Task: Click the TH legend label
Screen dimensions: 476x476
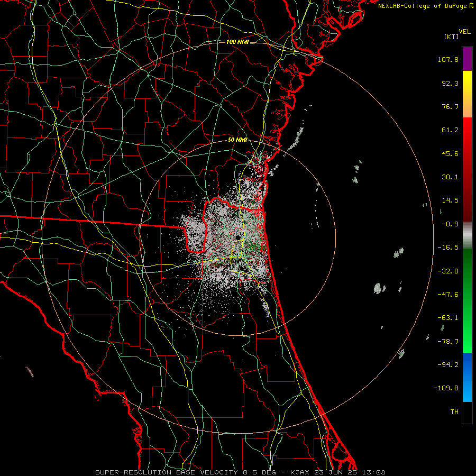Action: coord(454,411)
